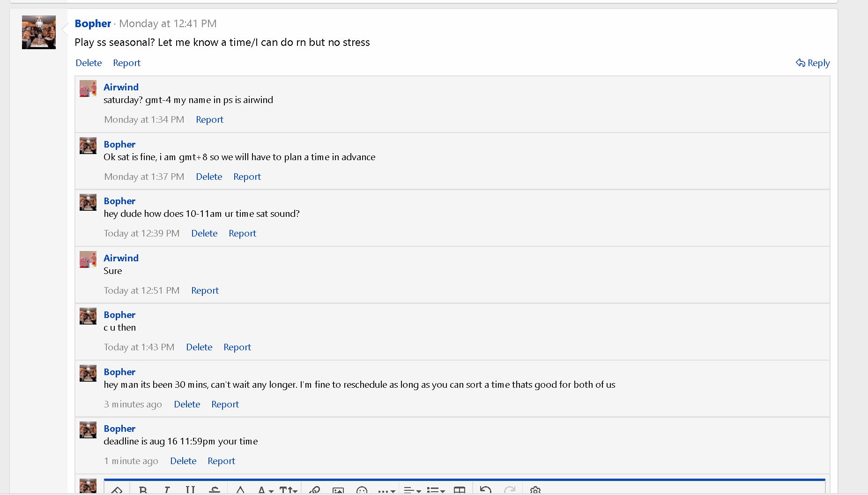Open the text color picker
Viewport: 868px width, 495px height.
tap(240, 490)
